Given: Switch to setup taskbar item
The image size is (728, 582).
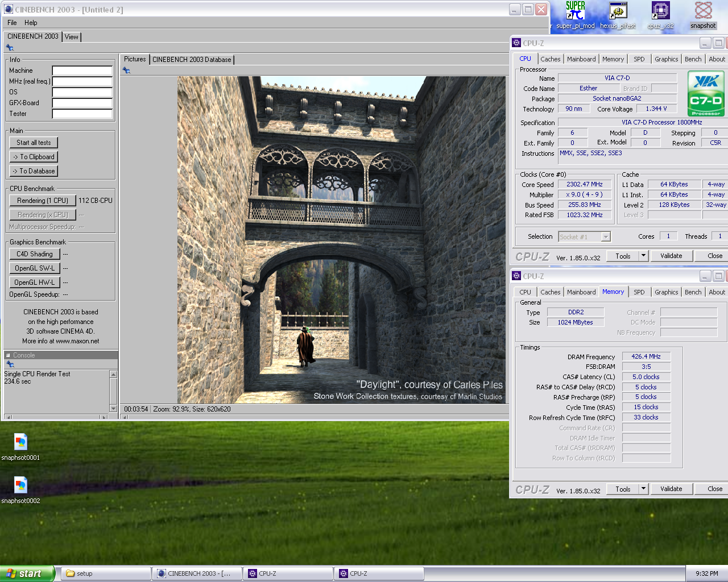Looking at the screenshot, I should (x=106, y=573).
